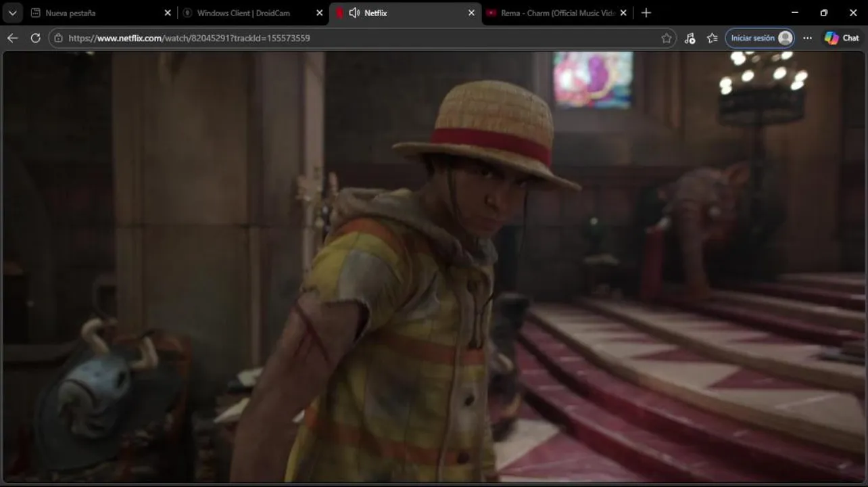868x487 pixels.
Task: Reload the current page
Action: (x=35, y=38)
